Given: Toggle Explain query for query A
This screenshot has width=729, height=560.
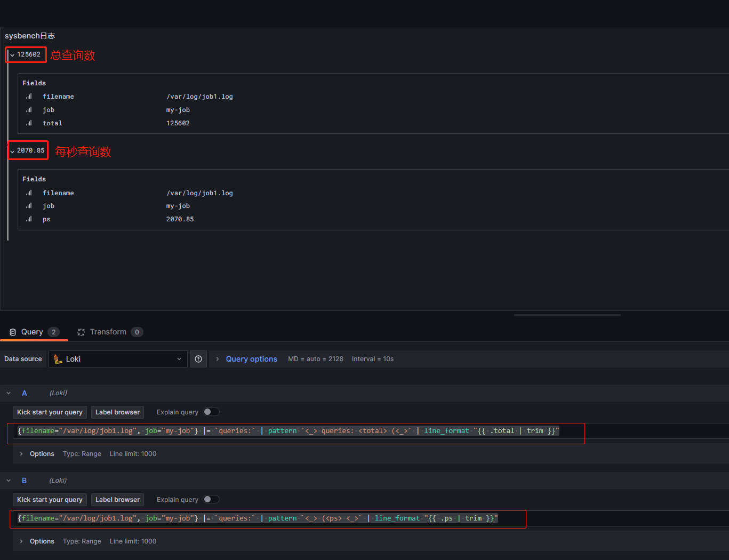Looking at the screenshot, I should click(211, 412).
